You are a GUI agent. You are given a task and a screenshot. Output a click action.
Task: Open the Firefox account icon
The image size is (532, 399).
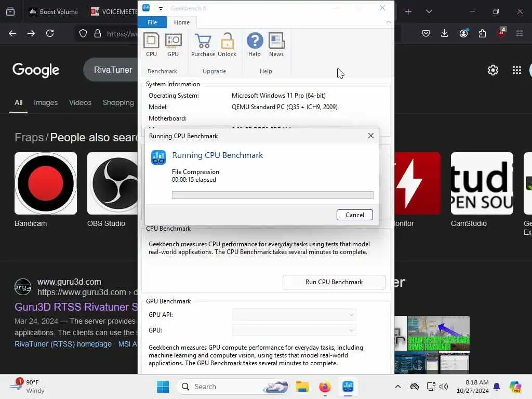(463, 33)
